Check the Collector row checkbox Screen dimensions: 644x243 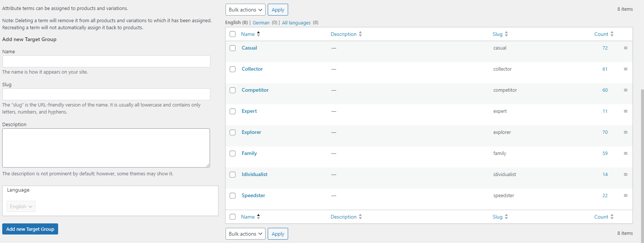coord(233,69)
